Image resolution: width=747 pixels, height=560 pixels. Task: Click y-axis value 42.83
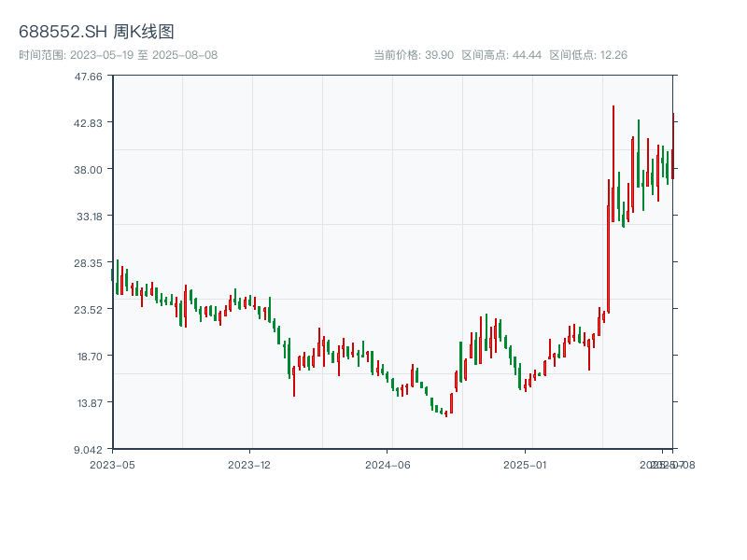[x=88, y=123]
